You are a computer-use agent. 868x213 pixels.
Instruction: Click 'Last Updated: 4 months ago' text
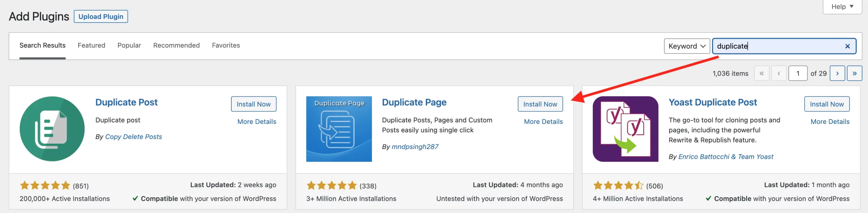click(518, 185)
